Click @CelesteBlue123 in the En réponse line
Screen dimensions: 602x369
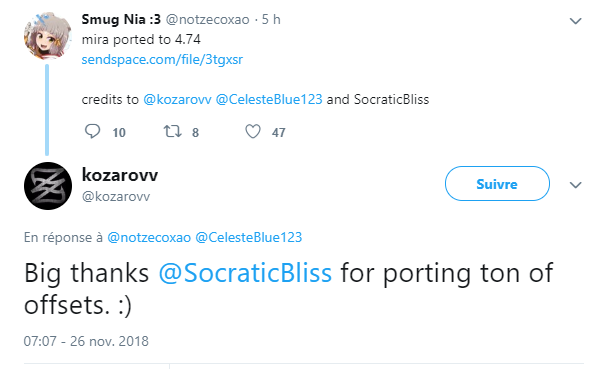[249, 237]
